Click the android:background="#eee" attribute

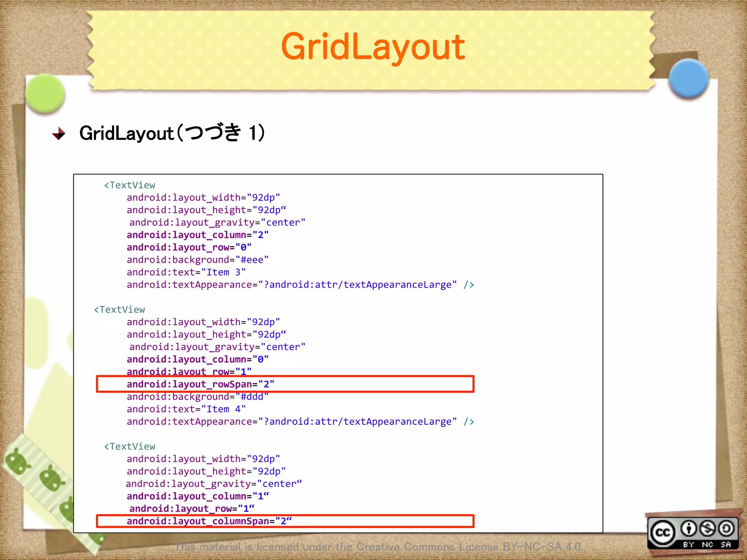point(197,260)
